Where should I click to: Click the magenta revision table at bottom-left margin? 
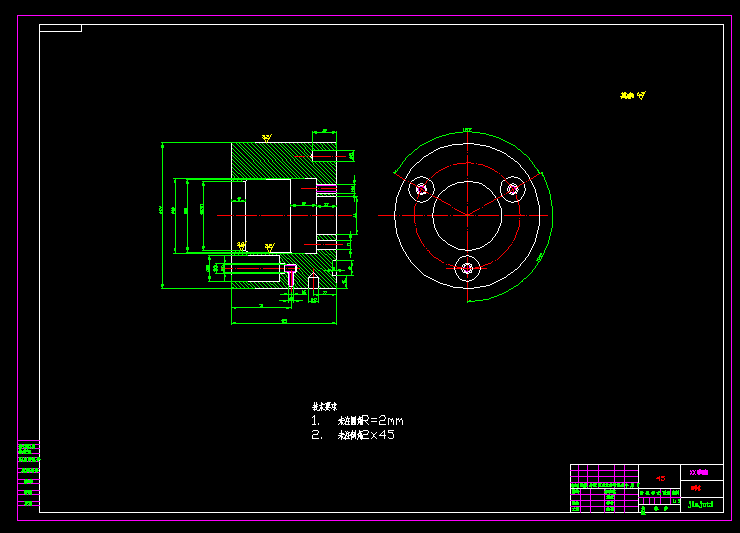[28, 474]
